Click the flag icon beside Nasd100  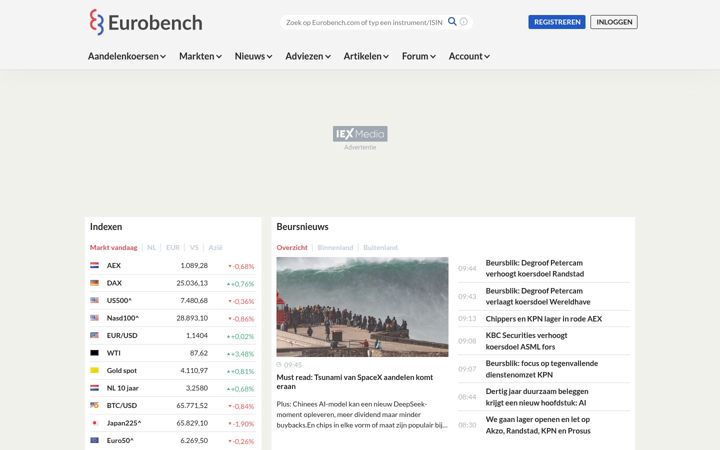coord(95,318)
